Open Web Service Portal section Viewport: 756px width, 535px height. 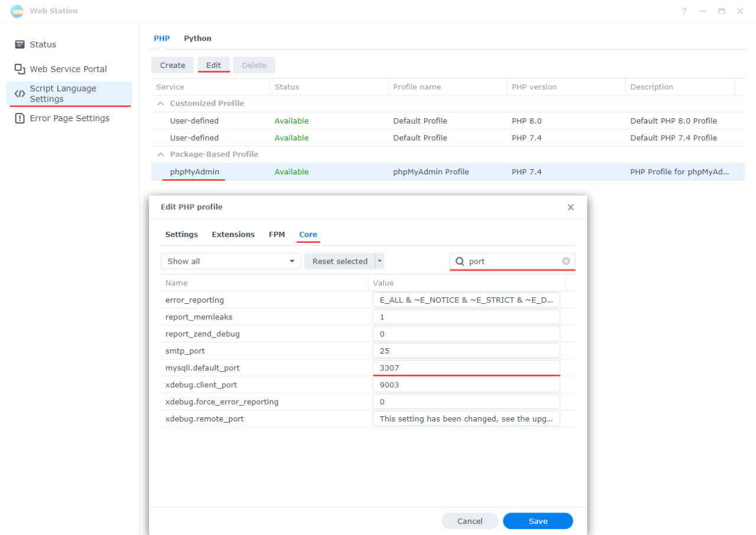(x=68, y=69)
